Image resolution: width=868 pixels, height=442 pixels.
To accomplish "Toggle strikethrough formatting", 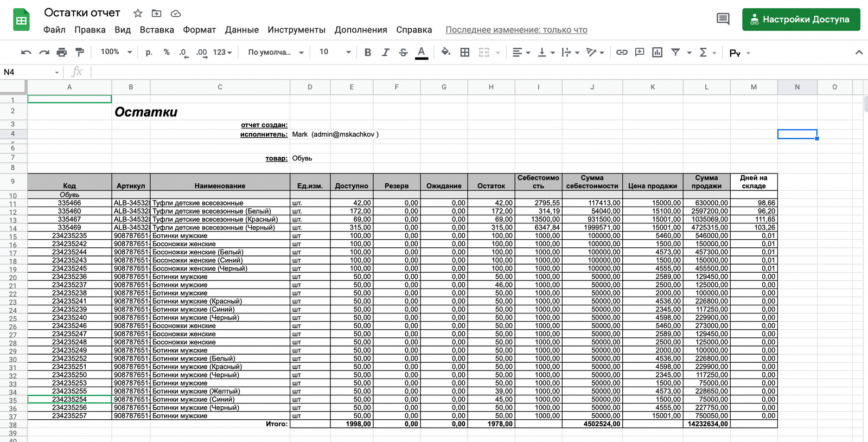I will pyautogui.click(x=403, y=52).
